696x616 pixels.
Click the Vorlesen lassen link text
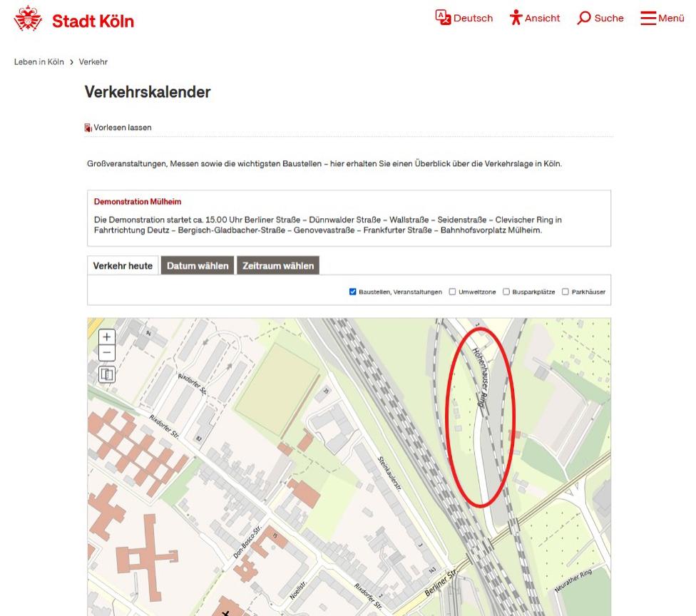[123, 128]
